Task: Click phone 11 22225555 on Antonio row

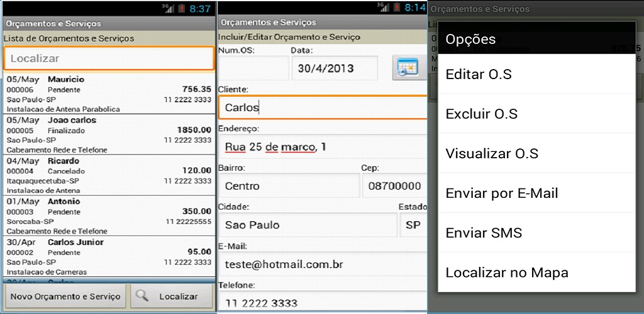Action: point(189,222)
